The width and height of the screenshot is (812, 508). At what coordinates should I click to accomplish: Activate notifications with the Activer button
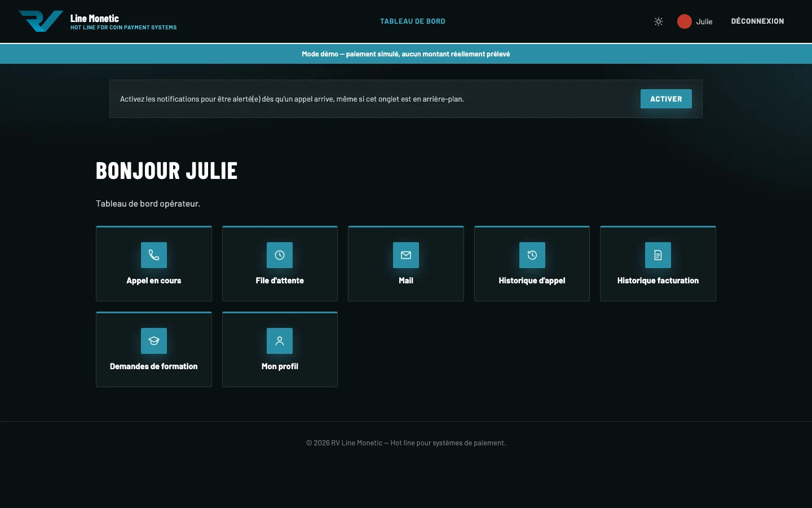click(x=666, y=99)
